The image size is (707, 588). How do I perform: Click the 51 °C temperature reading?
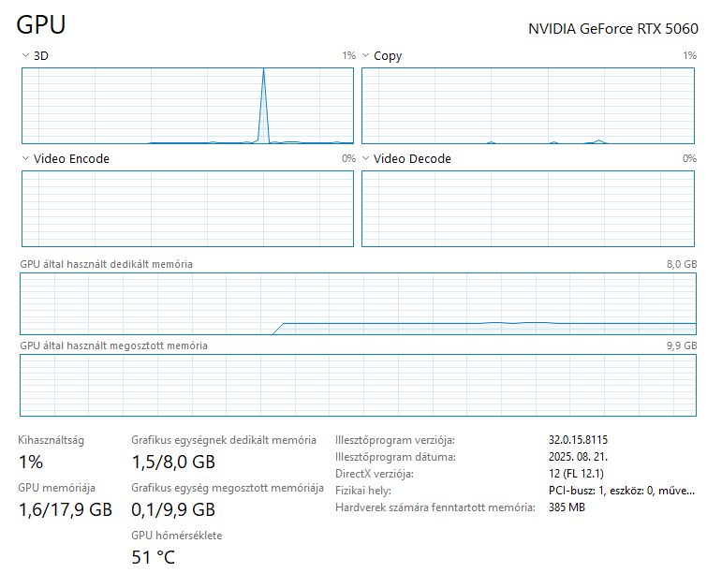[x=153, y=558]
